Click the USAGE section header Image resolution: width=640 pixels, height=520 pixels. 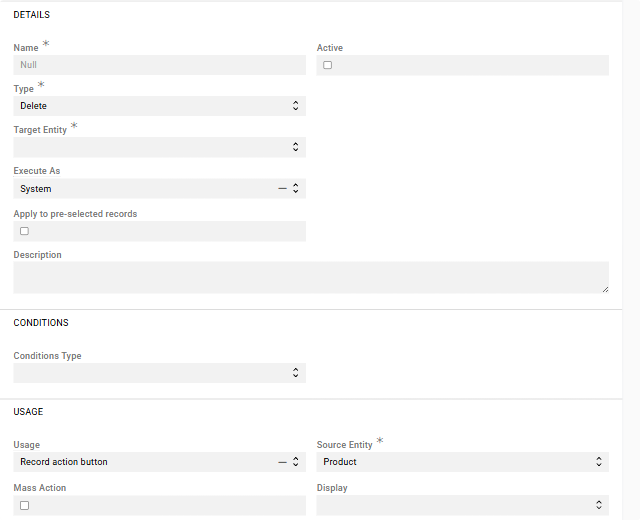[x=28, y=412]
